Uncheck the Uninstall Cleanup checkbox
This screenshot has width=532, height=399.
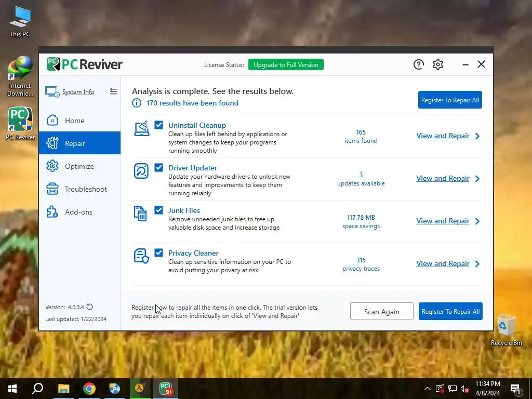tap(158, 125)
